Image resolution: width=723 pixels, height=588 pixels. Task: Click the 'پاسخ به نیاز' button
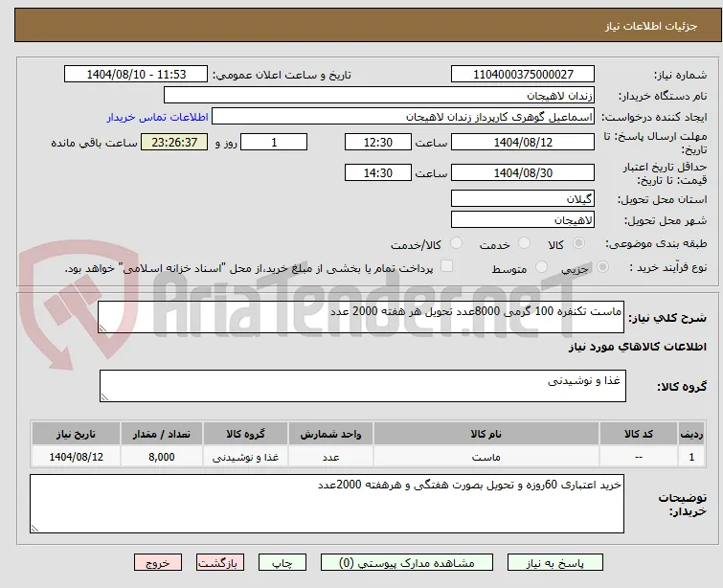click(555, 563)
